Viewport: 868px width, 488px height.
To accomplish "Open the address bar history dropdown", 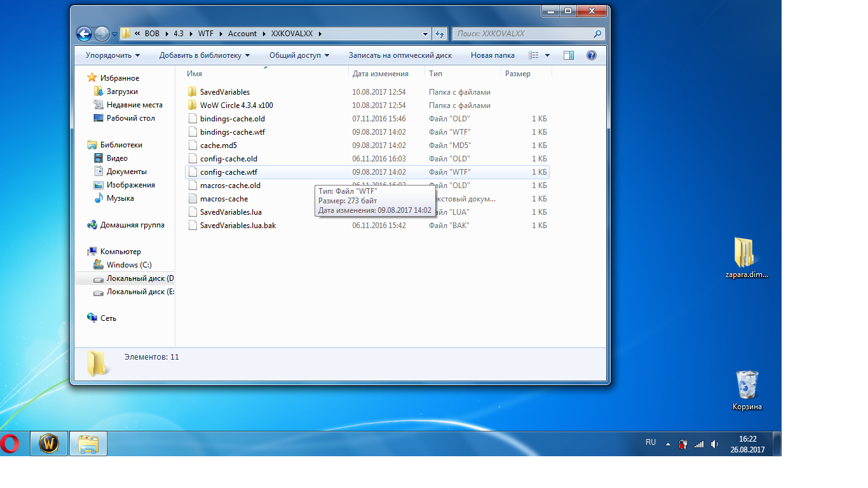I will (426, 34).
